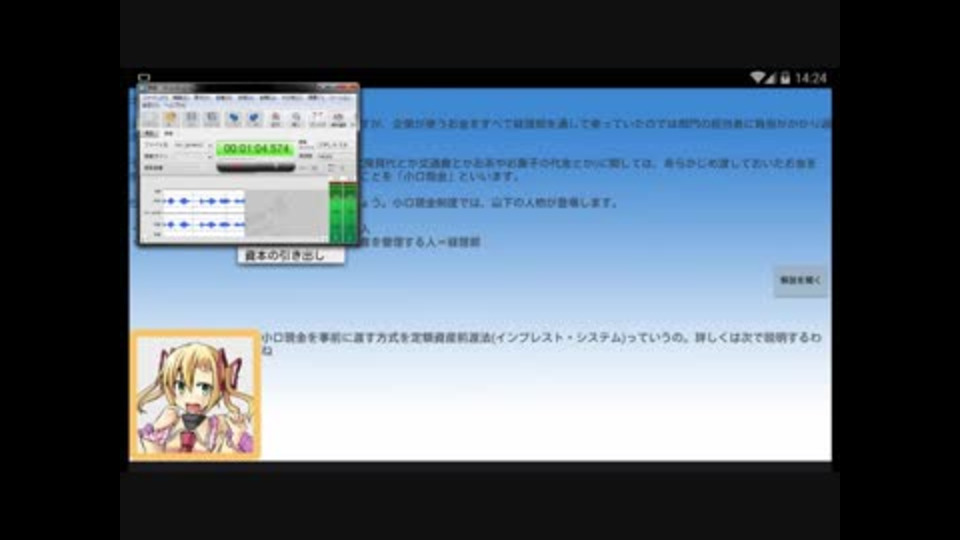Tap the Wi-Fi status icon
This screenshot has height=540, width=960.
(x=758, y=78)
